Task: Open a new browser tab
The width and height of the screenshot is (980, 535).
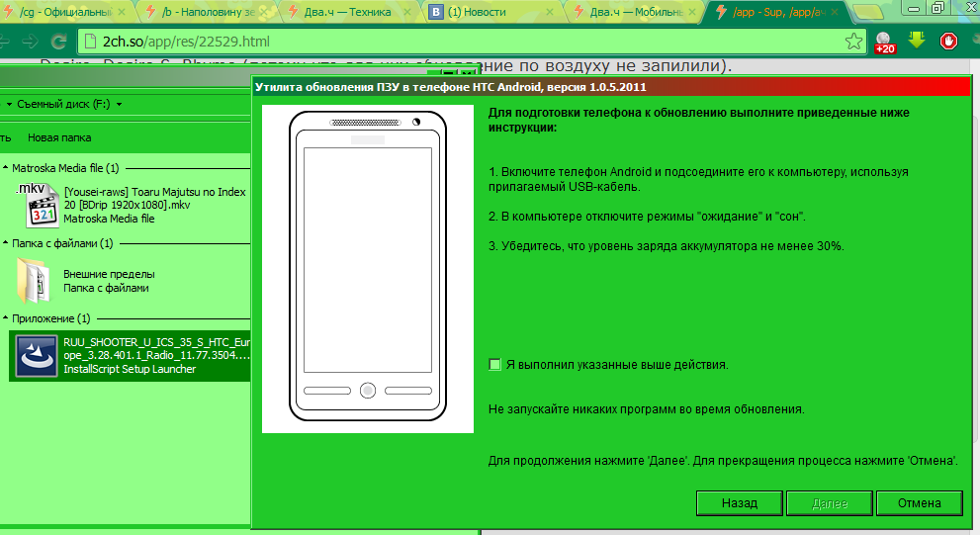Action: (x=867, y=12)
